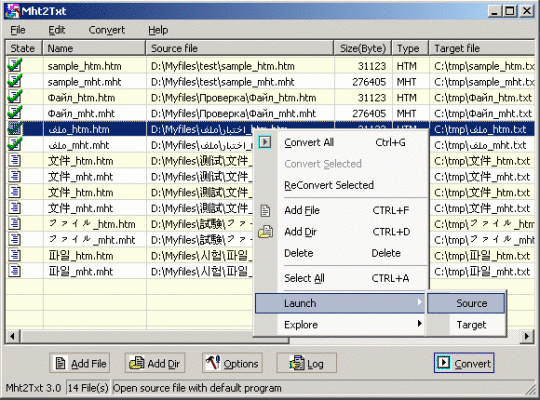Viewport: 540px width, 400px height.
Task: Click the green check state icon for sample_htm.htm
Action: click(15, 65)
